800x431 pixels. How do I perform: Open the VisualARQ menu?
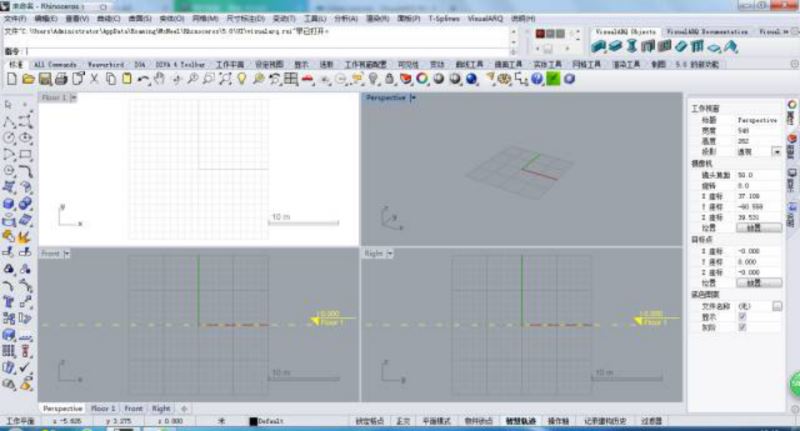(485, 18)
